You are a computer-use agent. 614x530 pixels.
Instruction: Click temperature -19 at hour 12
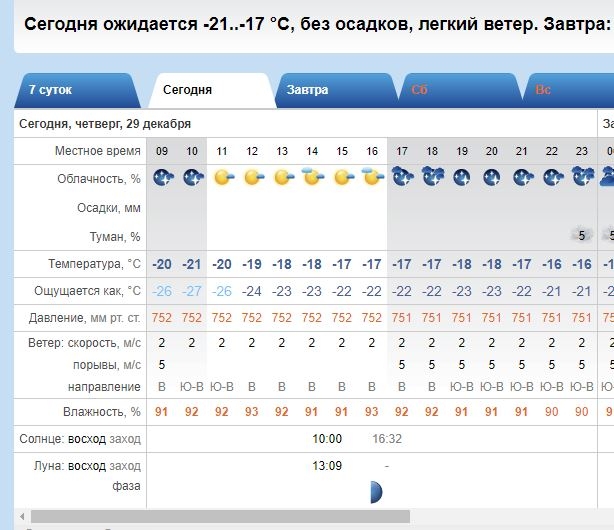pyautogui.click(x=252, y=264)
